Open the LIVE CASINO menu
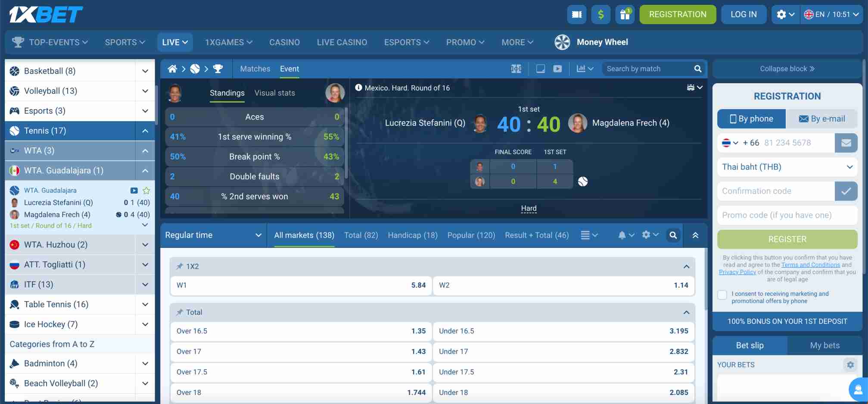This screenshot has width=868, height=404. pos(342,42)
